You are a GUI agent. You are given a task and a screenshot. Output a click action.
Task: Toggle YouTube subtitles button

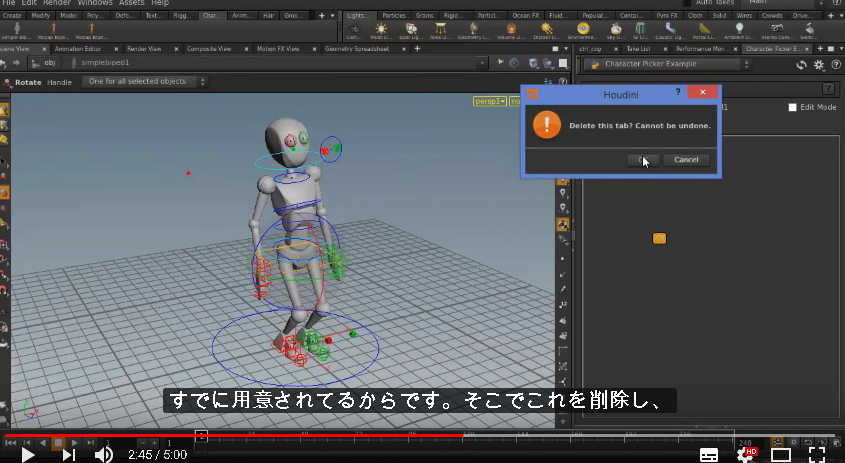[709, 454]
